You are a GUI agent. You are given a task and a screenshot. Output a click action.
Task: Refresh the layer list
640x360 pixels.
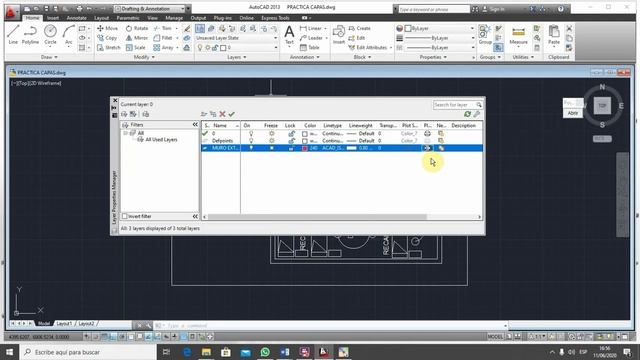click(x=467, y=114)
